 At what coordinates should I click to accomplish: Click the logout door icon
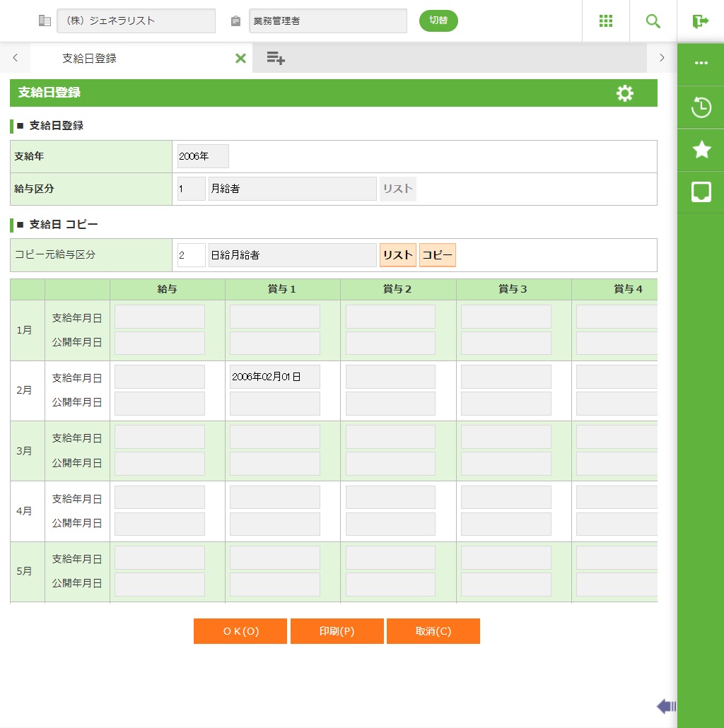coord(700,21)
